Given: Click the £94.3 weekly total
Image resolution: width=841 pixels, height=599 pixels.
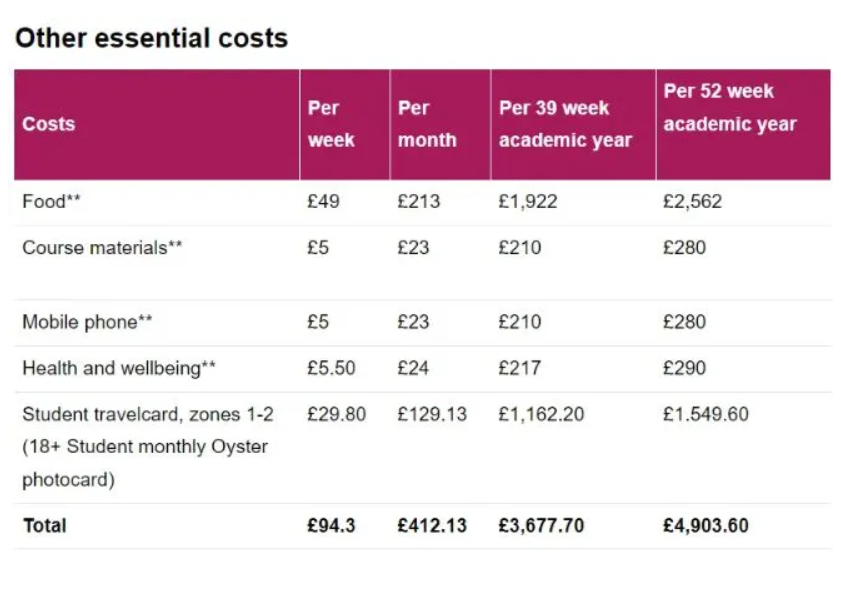Looking at the screenshot, I should click(331, 526).
